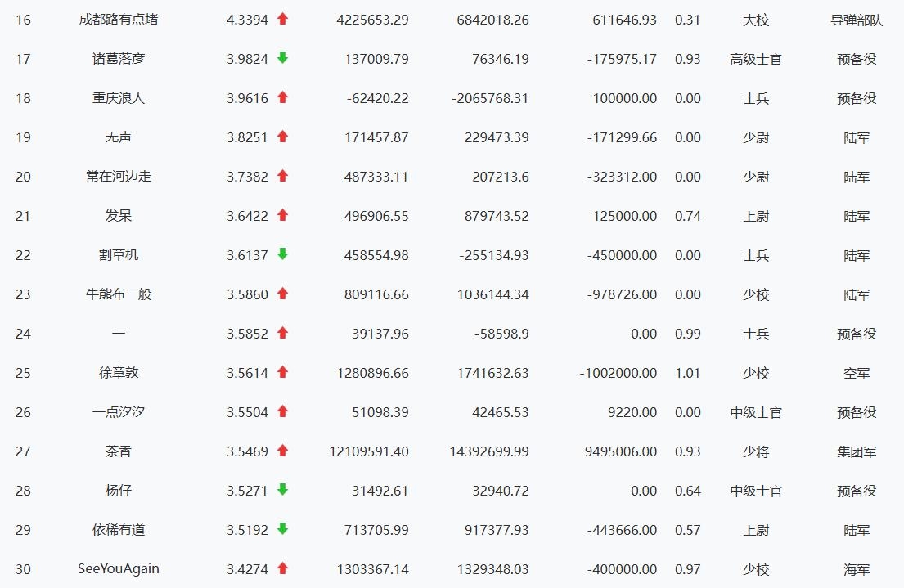The width and height of the screenshot is (904, 588).
Task: Select the username SeeYouAgain
Action: point(119,569)
